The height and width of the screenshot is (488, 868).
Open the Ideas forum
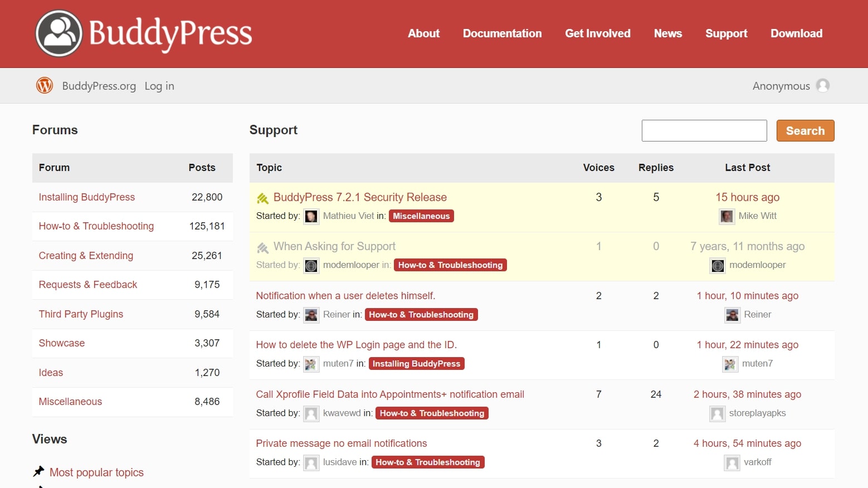[51, 373]
